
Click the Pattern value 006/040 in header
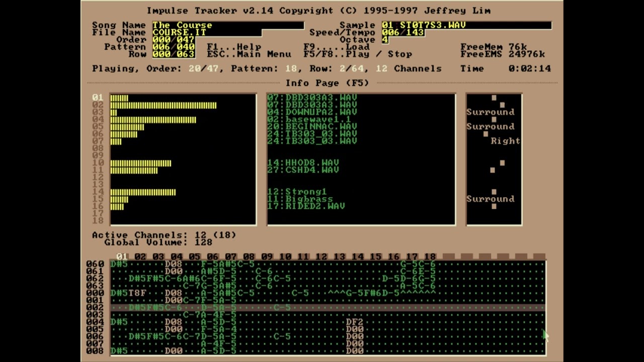point(174,47)
